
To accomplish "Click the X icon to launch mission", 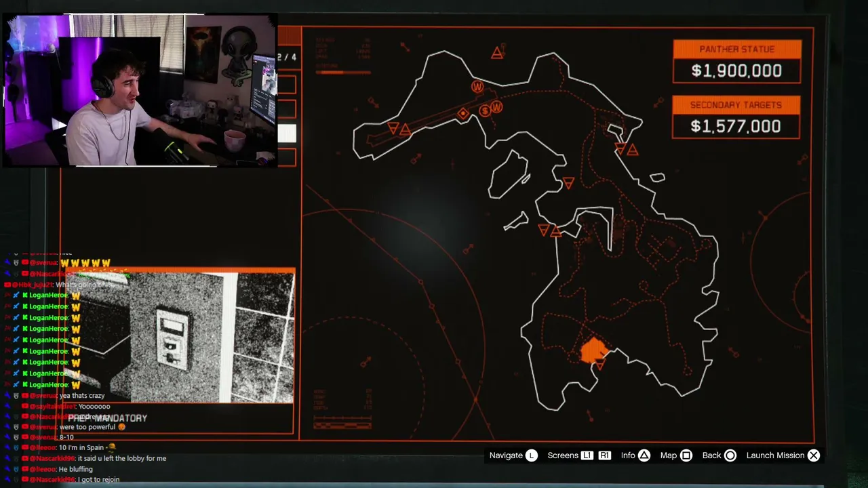I will click(814, 455).
